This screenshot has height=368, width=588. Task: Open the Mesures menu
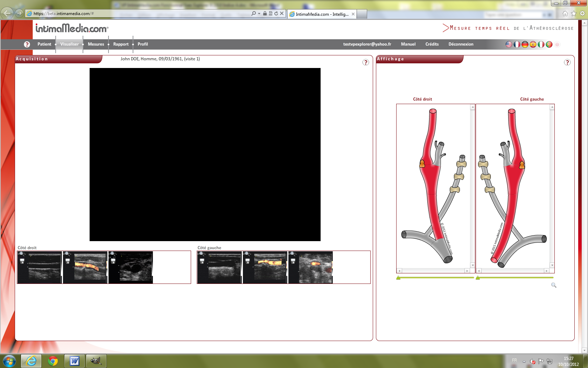96,44
